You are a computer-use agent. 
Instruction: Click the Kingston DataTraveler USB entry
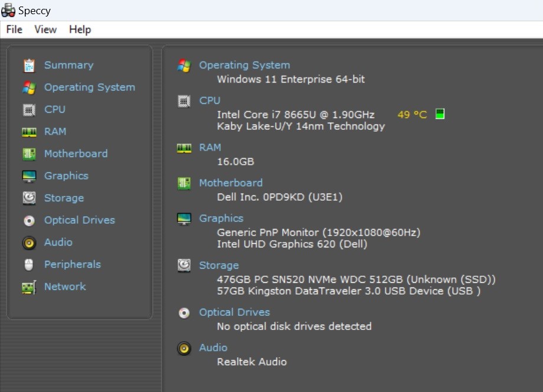[349, 291]
